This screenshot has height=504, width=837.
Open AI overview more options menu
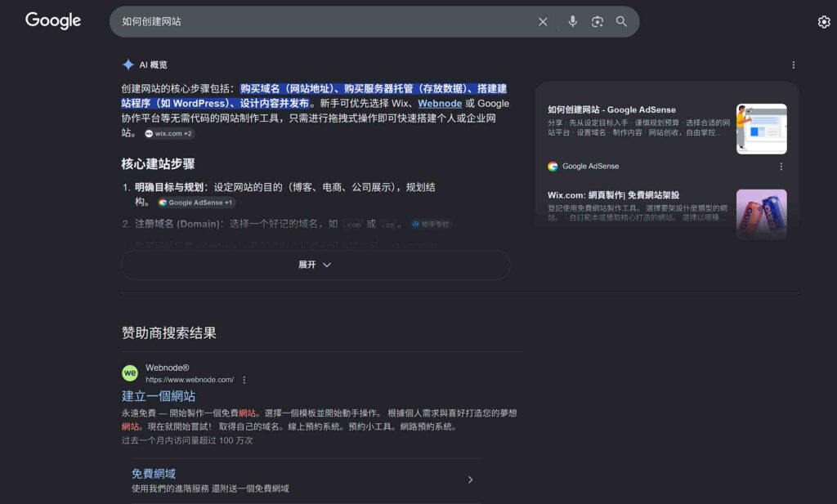pos(793,65)
